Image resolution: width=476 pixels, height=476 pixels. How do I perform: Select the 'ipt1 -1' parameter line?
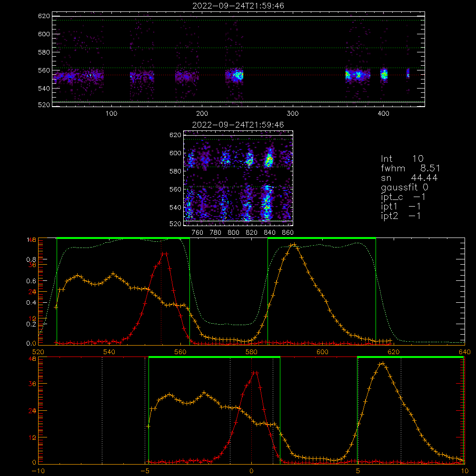coord(401,207)
